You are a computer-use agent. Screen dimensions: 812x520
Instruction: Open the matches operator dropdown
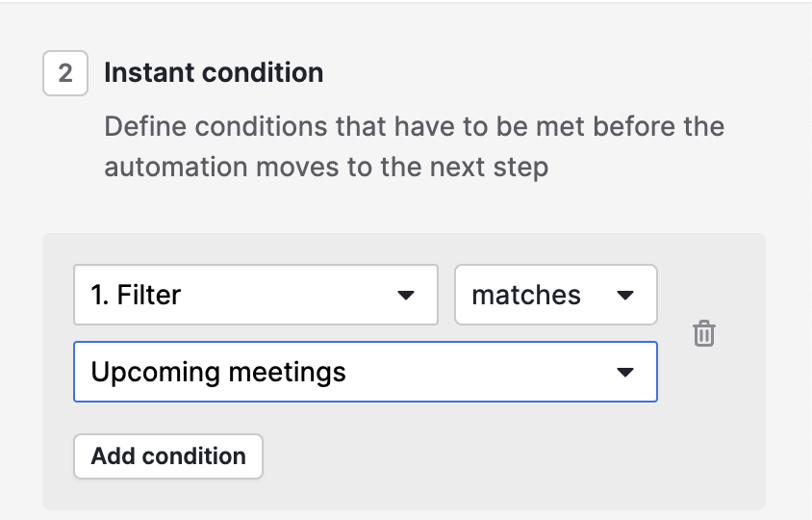point(555,295)
